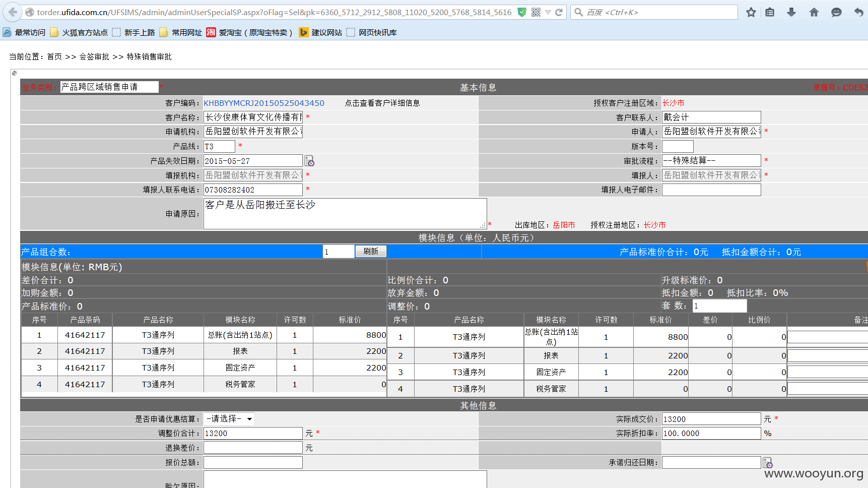This screenshot has width=868, height=488.
Task: Click 备注 input for 报表 row
Action: pyautogui.click(x=828, y=355)
